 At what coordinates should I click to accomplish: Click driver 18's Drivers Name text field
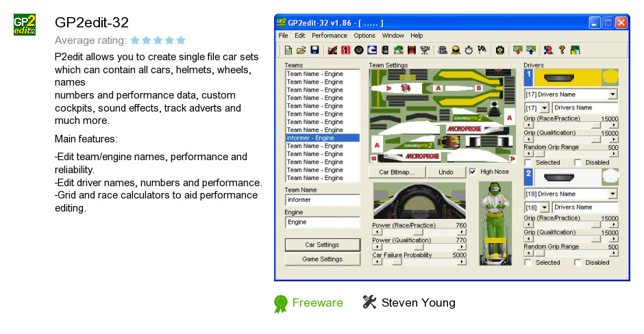585,207
